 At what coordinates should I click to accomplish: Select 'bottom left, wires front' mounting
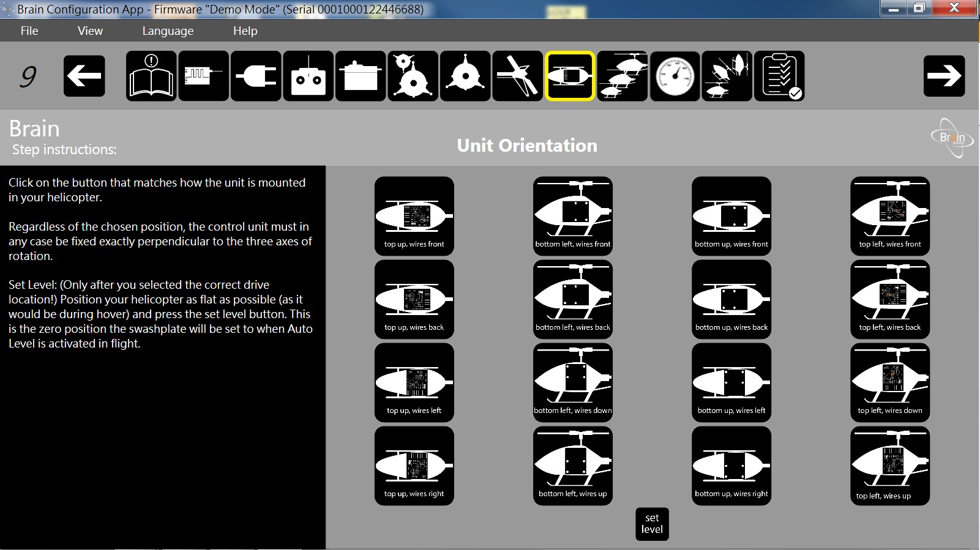coord(573,216)
